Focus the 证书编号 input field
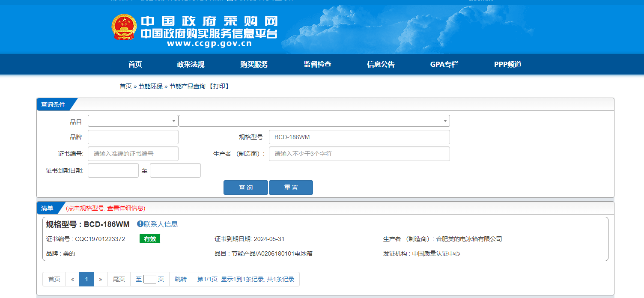 tap(133, 154)
